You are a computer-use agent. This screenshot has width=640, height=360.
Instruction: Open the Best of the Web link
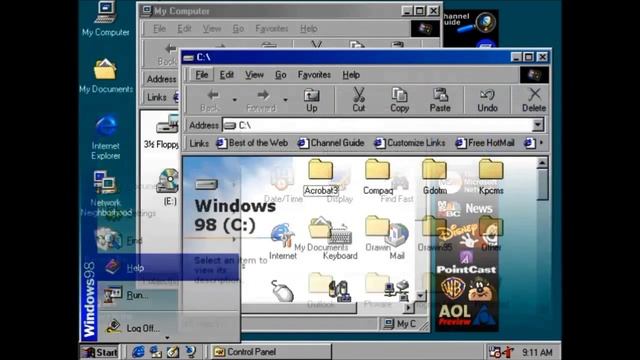click(x=252, y=143)
